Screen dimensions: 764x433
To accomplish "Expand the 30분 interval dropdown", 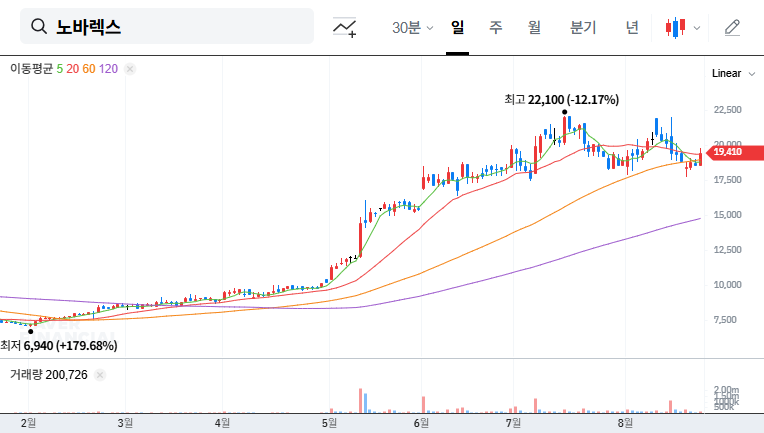I will click(412, 28).
